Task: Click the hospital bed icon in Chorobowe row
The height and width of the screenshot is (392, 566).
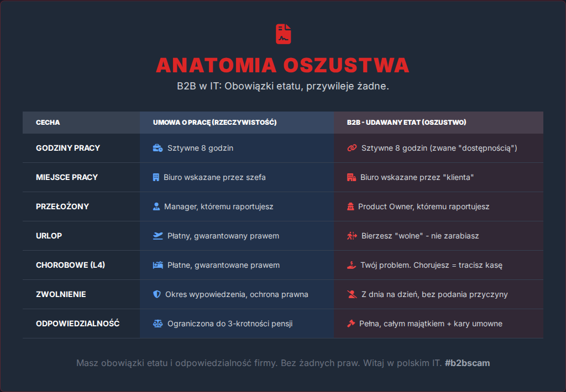Action: pos(158,265)
